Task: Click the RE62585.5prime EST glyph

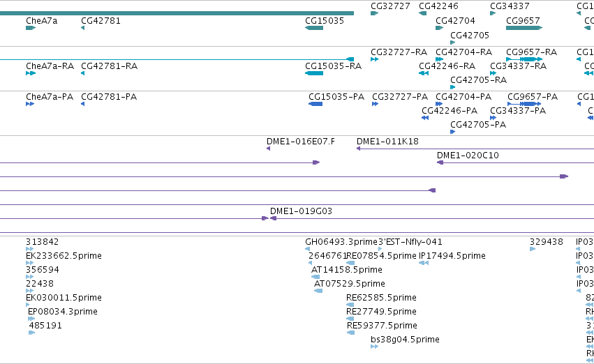Action: click(x=350, y=305)
